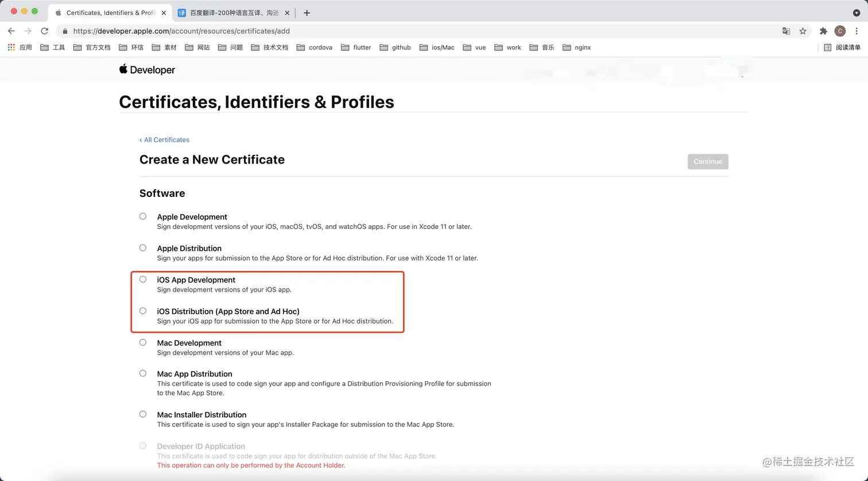Reload the current page
This screenshot has height=481, width=868.
click(x=44, y=31)
